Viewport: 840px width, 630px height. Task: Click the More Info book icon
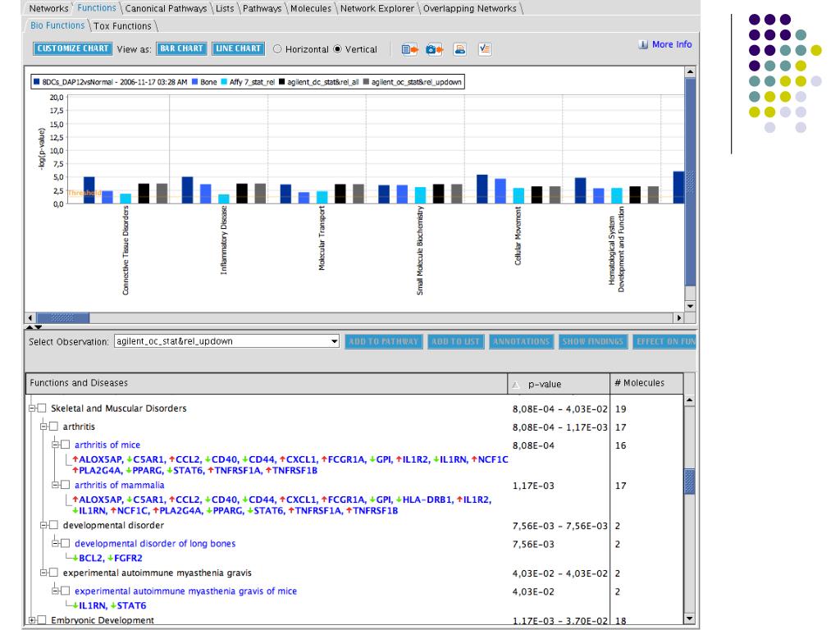pyautogui.click(x=644, y=44)
